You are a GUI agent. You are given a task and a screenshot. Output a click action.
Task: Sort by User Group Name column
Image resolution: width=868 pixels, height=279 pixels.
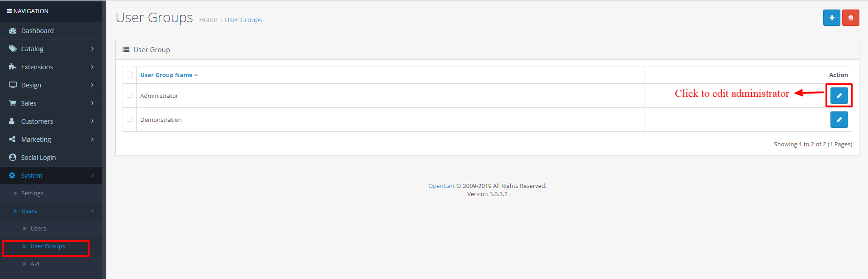tap(166, 75)
